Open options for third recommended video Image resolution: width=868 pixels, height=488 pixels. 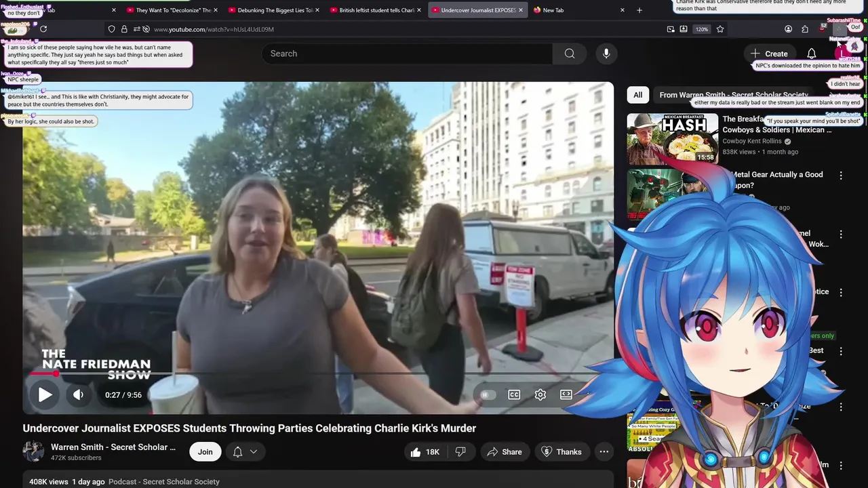[x=841, y=234]
